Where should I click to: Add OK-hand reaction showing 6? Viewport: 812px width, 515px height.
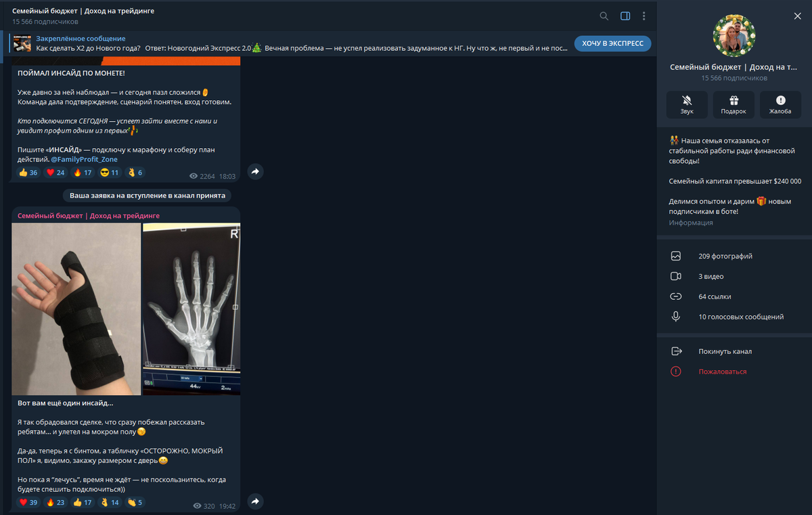[x=135, y=173]
